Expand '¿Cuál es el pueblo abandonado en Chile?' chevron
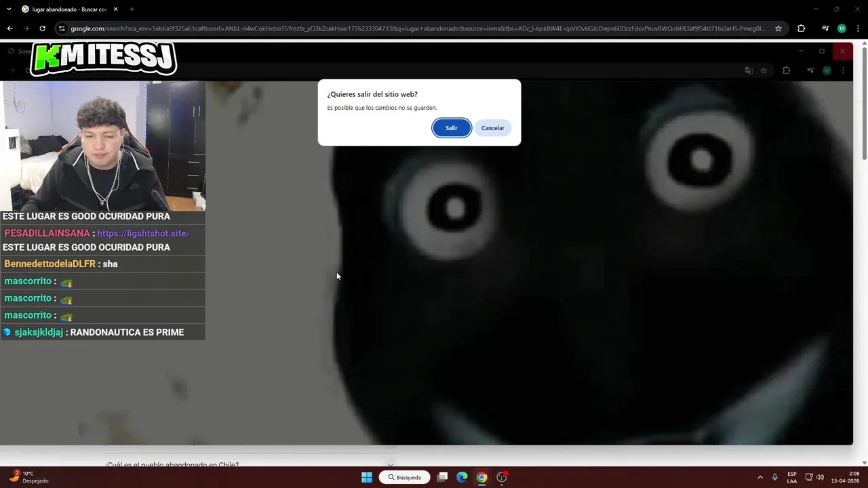The width and height of the screenshot is (868, 488). coord(389,465)
